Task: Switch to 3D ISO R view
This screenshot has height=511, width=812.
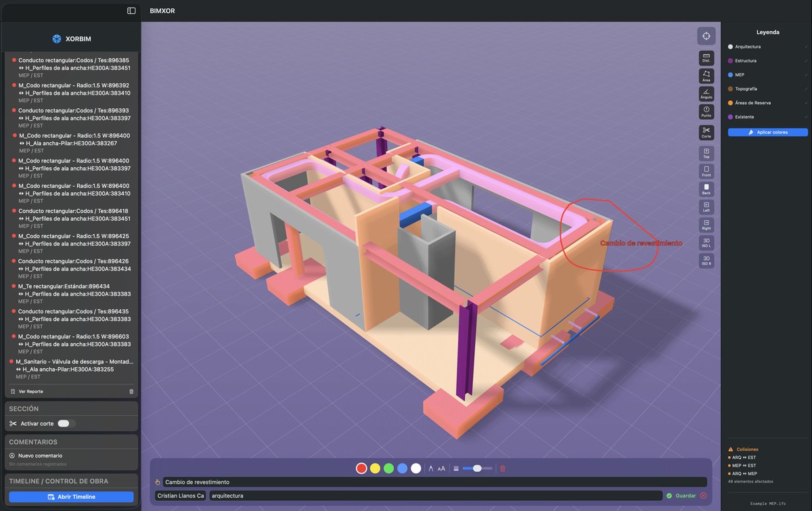Action: [x=706, y=261]
